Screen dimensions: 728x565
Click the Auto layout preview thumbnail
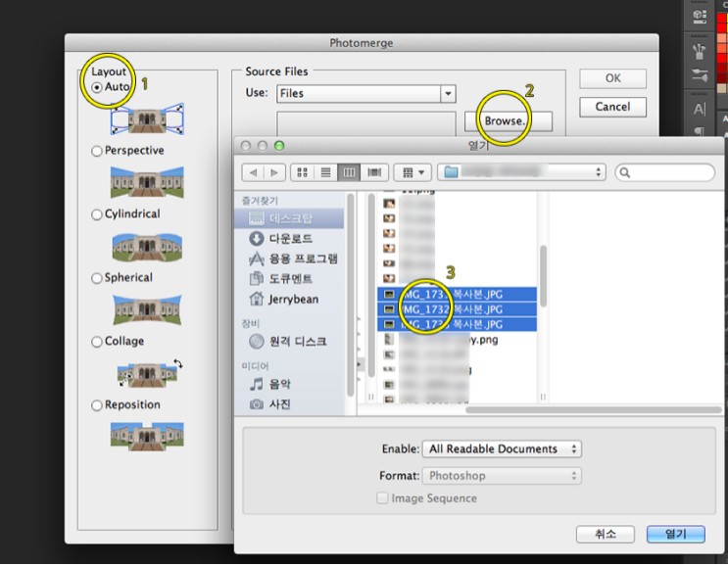147,119
